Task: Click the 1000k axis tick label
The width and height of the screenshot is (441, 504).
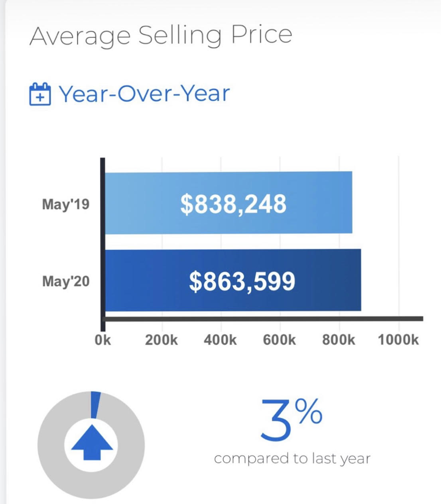Action: pos(398,340)
